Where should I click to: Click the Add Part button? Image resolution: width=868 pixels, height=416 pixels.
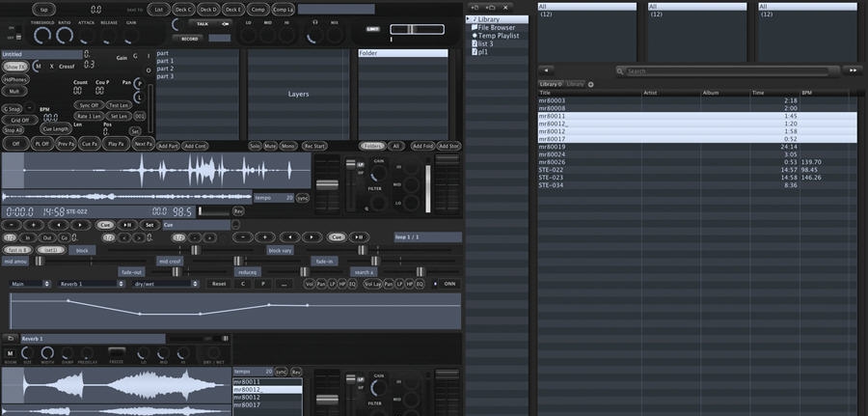click(168, 147)
